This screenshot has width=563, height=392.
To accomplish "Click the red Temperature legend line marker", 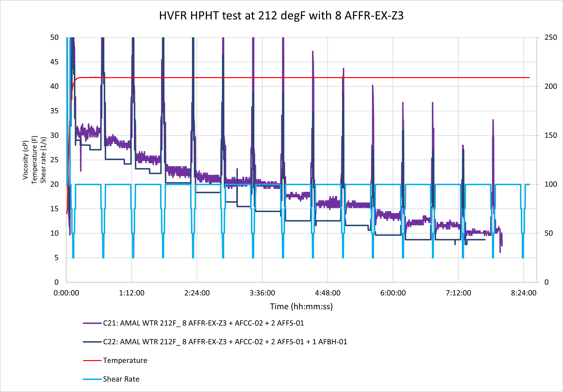I will (x=92, y=360).
